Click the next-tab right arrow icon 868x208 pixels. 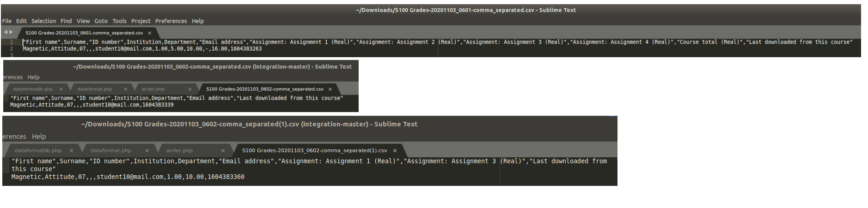coord(11,32)
